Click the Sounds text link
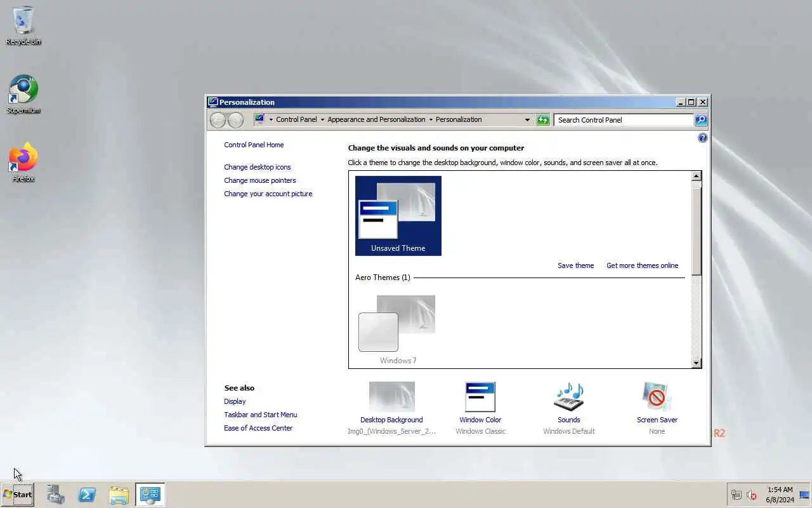This screenshot has width=812, height=508. (x=569, y=420)
